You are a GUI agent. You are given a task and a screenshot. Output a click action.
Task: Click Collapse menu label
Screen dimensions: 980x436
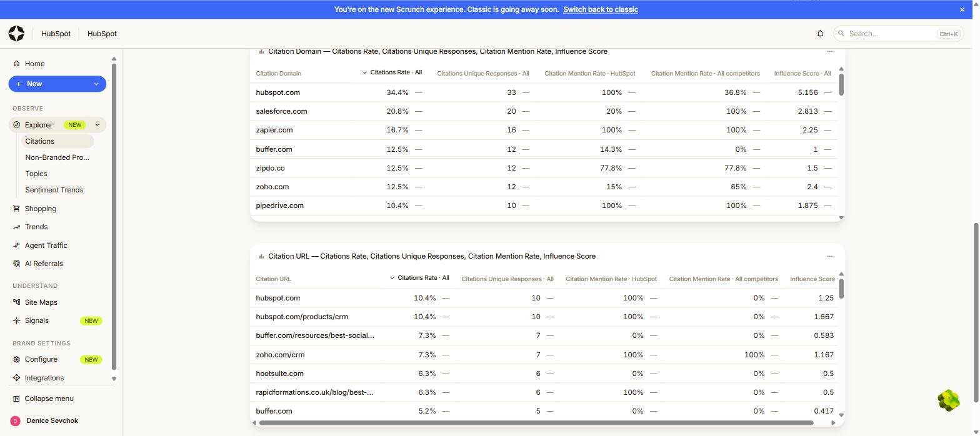[x=49, y=399]
